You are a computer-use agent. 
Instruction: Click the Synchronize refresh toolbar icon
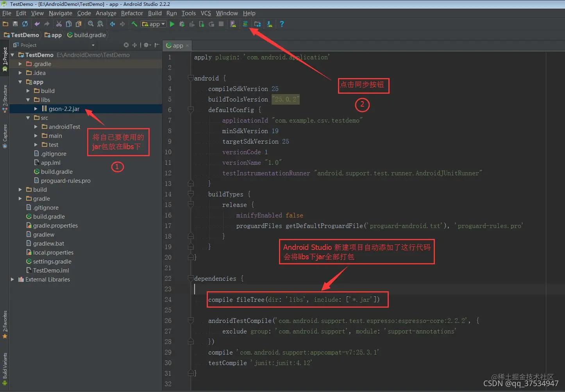[25, 24]
